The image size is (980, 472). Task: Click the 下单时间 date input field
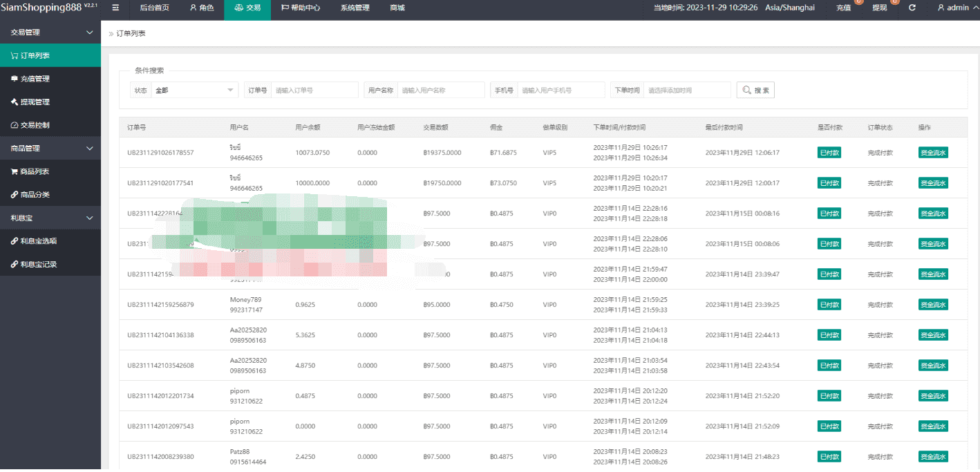tap(688, 91)
